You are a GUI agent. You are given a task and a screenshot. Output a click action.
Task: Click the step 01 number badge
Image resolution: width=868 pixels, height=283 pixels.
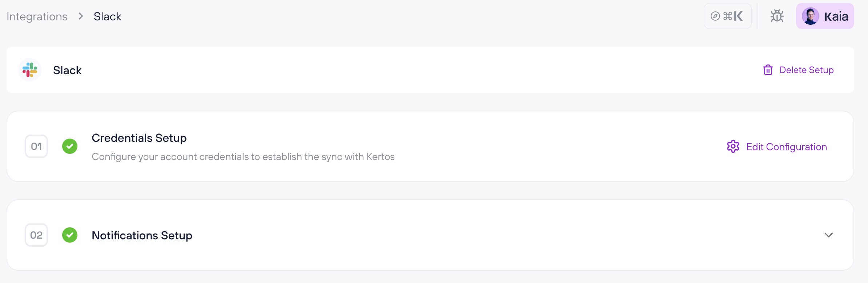pyautogui.click(x=36, y=146)
